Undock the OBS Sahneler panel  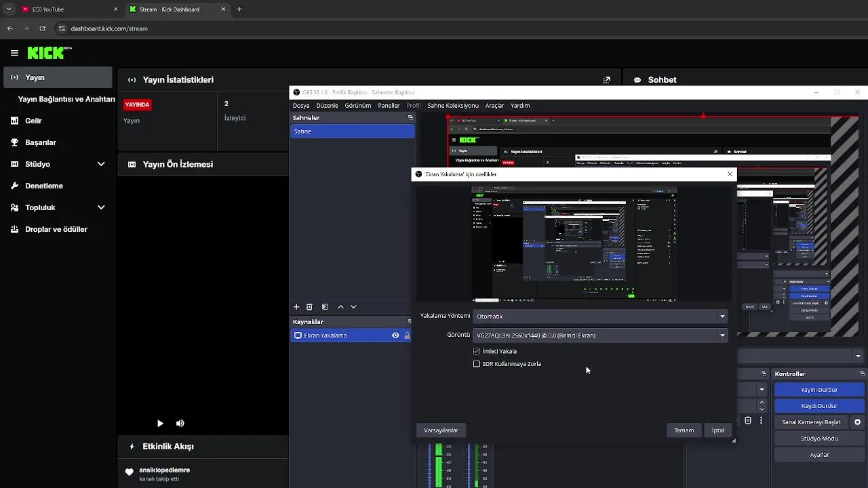[x=410, y=118]
